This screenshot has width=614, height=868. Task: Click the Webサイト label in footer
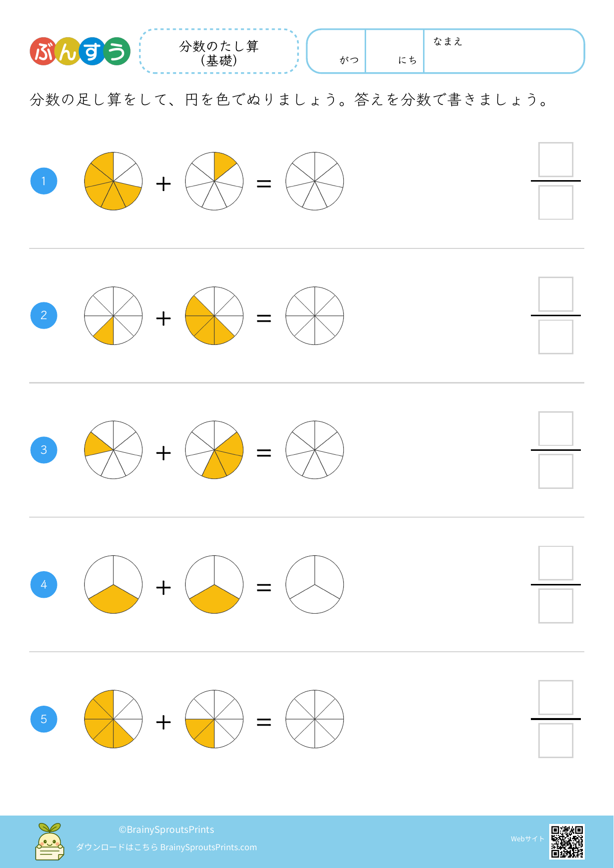[x=527, y=839]
